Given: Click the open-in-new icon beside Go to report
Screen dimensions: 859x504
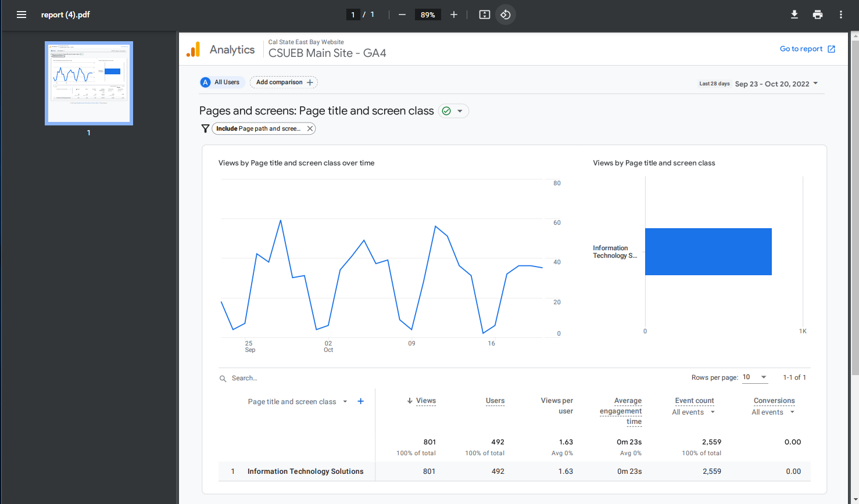Looking at the screenshot, I should coord(832,49).
